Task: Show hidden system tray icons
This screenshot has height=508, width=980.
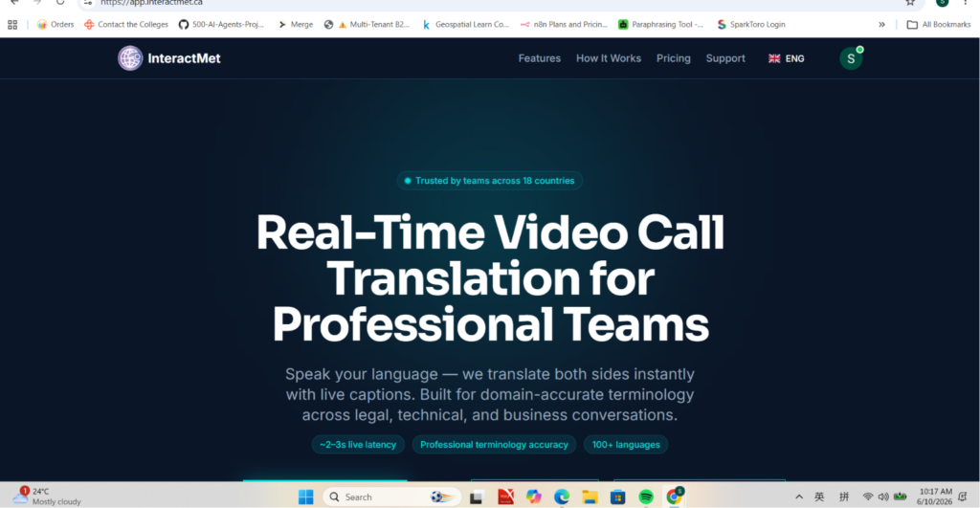Action: 799,497
